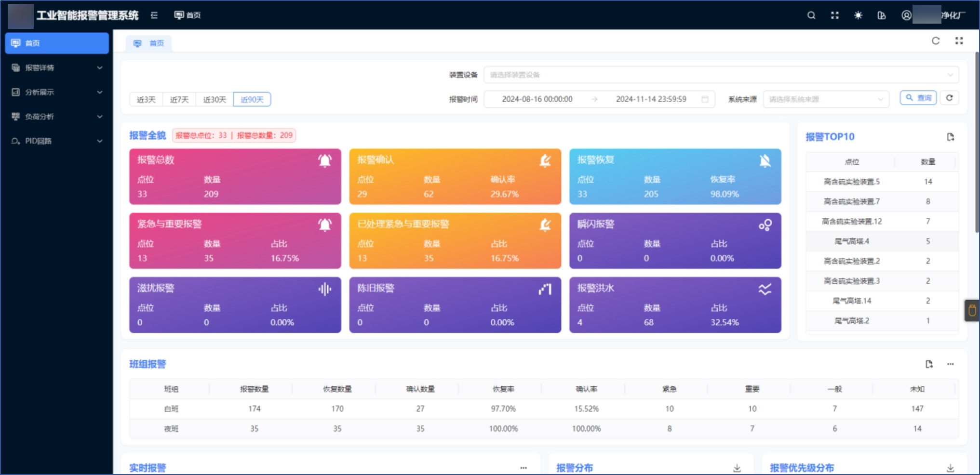Export the 报警TOP10 table
Viewport: 980px width, 475px height.
coord(950,137)
